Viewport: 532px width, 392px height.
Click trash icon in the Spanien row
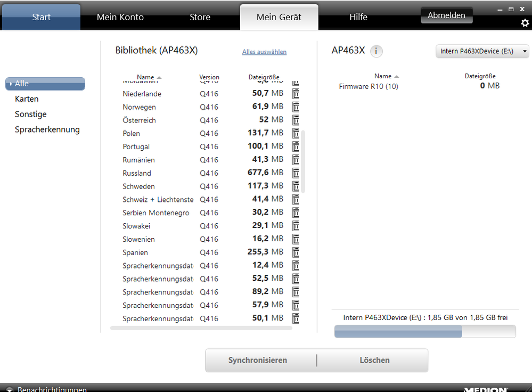tap(296, 252)
